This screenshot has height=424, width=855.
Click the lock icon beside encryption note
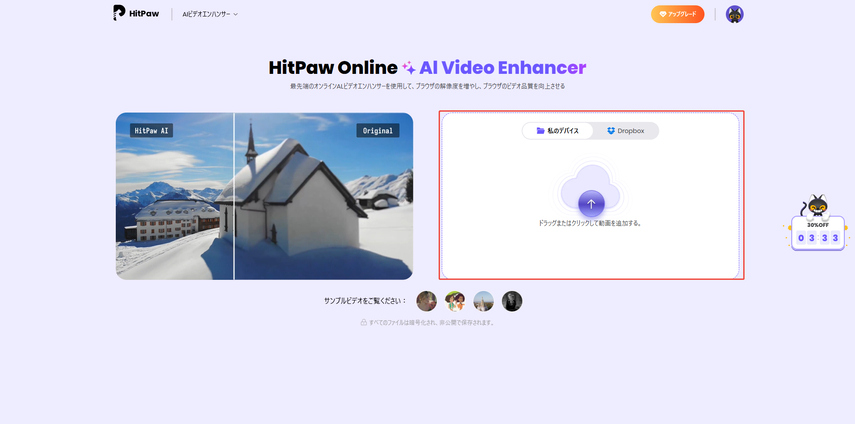coord(363,323)
